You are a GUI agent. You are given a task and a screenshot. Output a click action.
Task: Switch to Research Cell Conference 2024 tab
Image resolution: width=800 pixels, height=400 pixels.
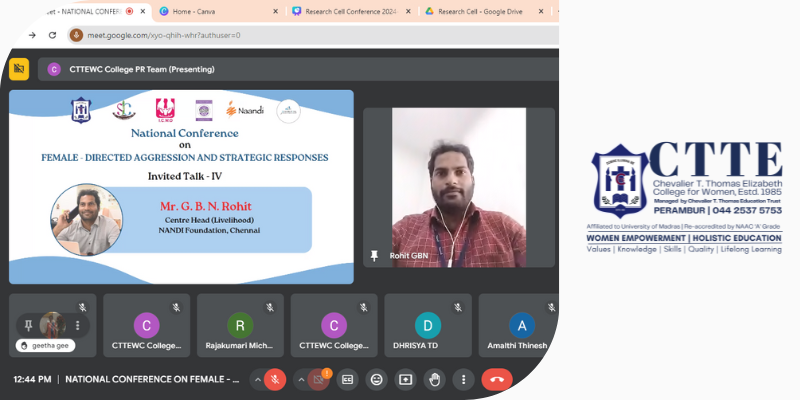point(352,11)
